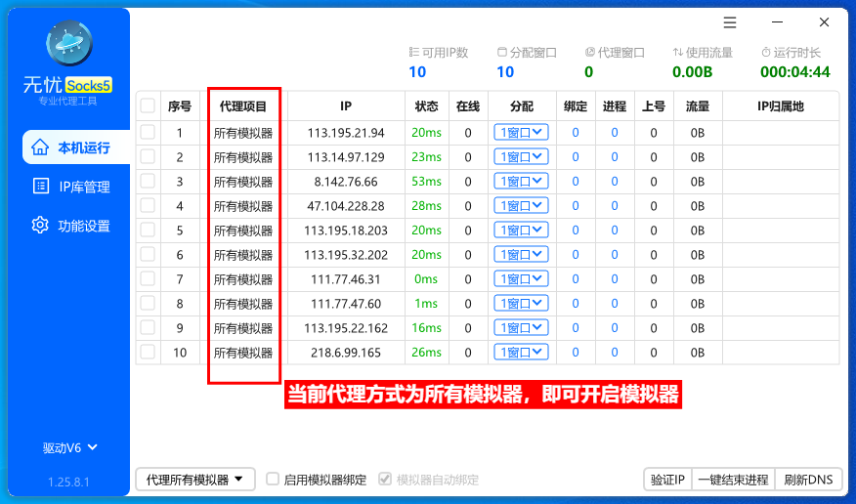This screenshot has height=504, width=856.
Task: Open 1窗口 dropdown for 113.195.22.162
Action: [x=521, y=328]
